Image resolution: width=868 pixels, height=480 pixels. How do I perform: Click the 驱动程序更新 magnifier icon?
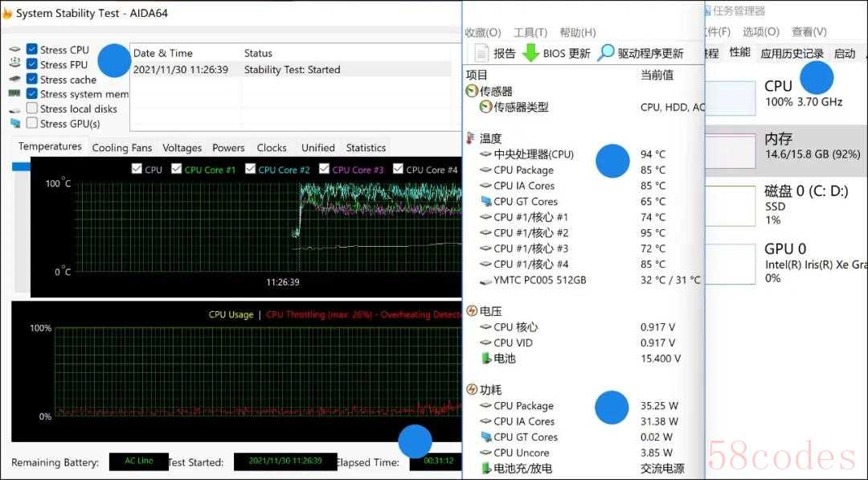coord(606,53)
